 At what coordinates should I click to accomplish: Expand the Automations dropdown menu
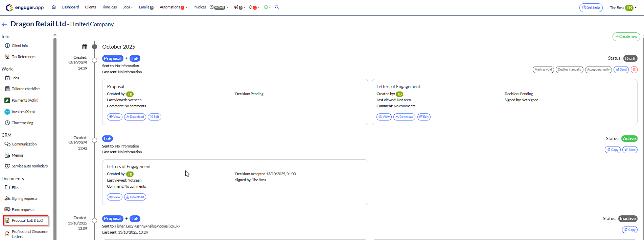pos(173,7)
